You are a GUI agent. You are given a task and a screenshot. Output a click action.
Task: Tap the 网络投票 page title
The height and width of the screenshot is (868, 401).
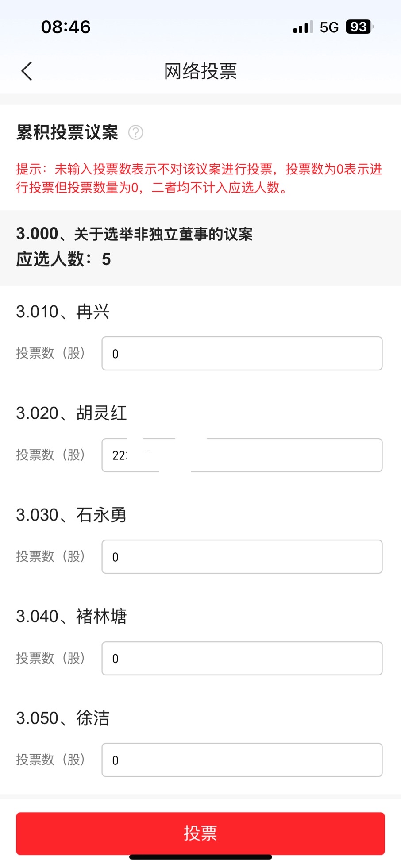200,71
